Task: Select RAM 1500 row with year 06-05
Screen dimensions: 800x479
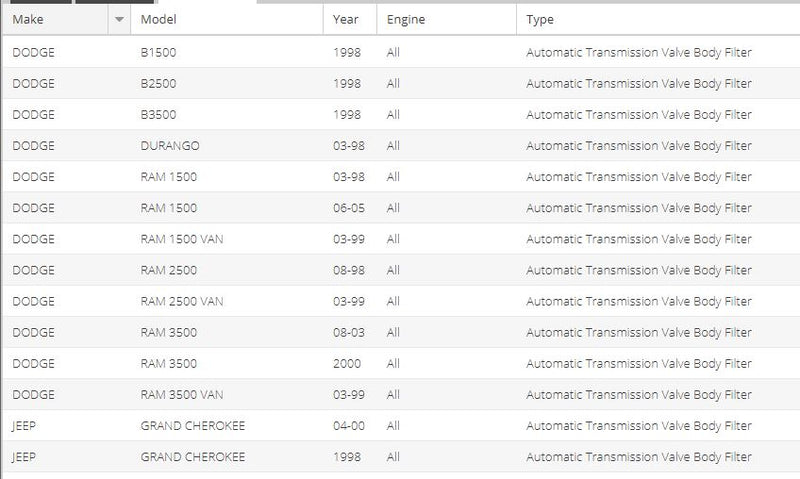Action: coord(401,208)
